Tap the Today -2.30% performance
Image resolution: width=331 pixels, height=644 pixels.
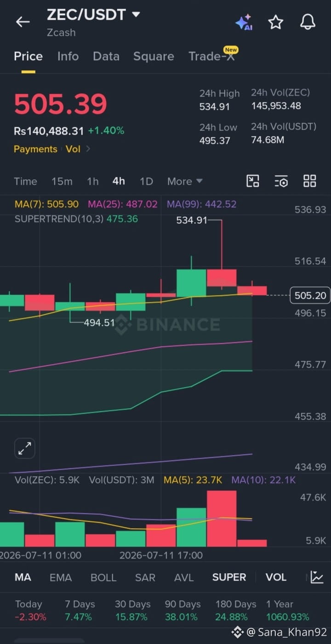pyautogui.click(x=30, y=610)
